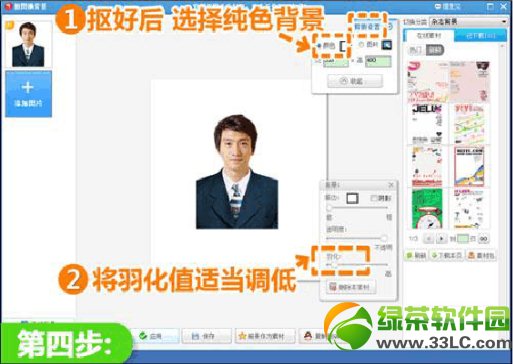Select the 颜色 solid color radio button
This screenshot has width=513, height=364.
click(319, 46)
